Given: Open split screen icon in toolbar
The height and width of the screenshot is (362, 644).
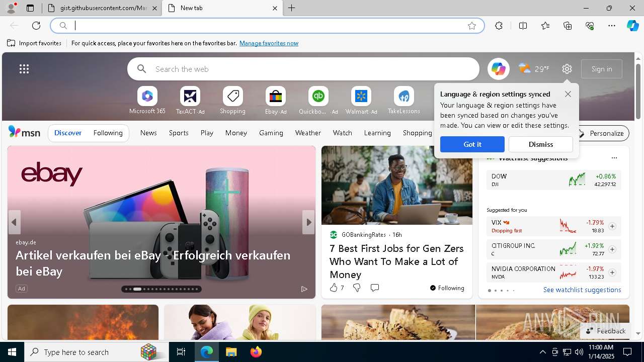Looking at the screenshot, I should 523,26.
